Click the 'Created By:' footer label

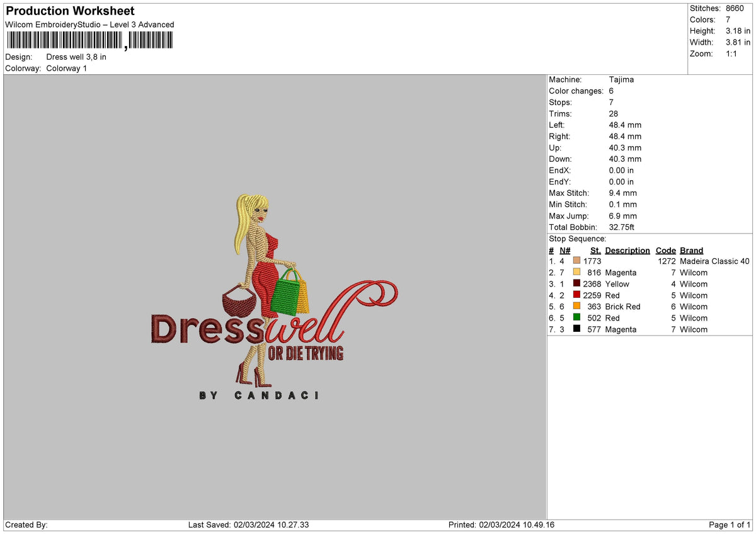pyautogui.click(x=26, y=525)
